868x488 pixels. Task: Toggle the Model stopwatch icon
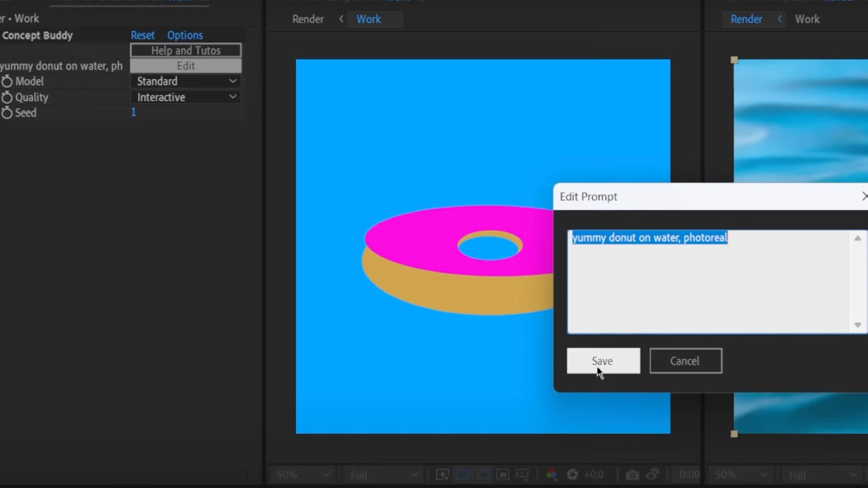(x=7, y=81)
